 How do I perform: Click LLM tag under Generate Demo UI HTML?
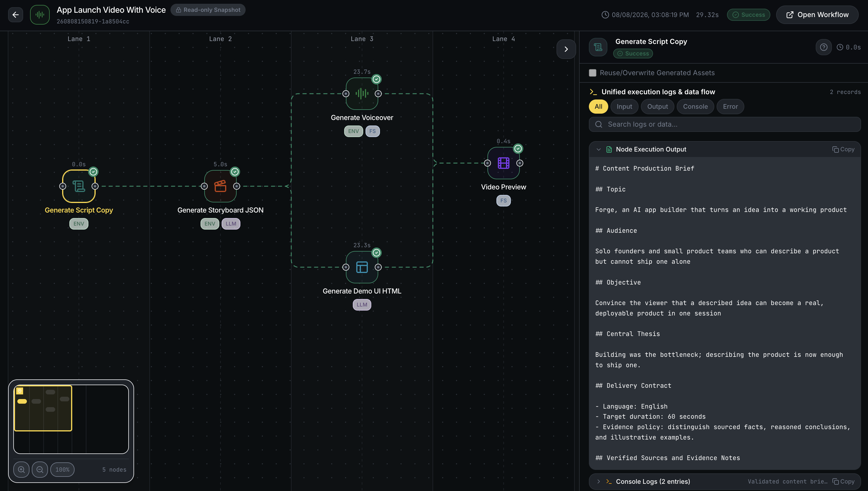click(x=362, y=304)
